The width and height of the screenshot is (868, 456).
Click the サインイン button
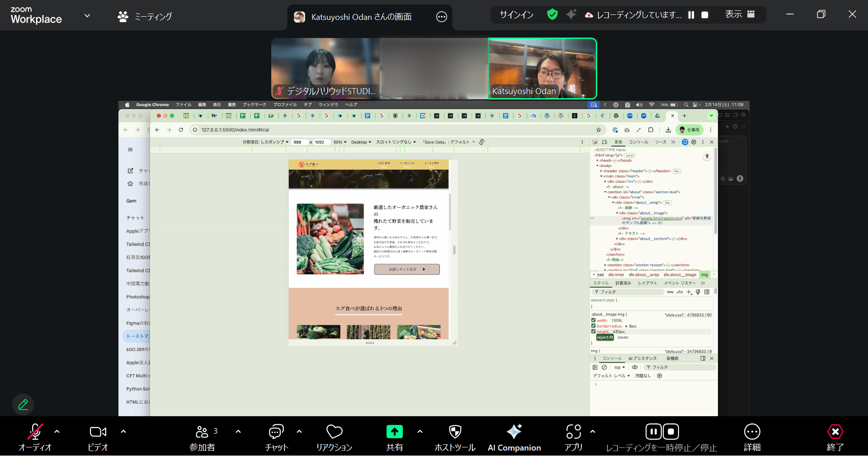(516, 15)
